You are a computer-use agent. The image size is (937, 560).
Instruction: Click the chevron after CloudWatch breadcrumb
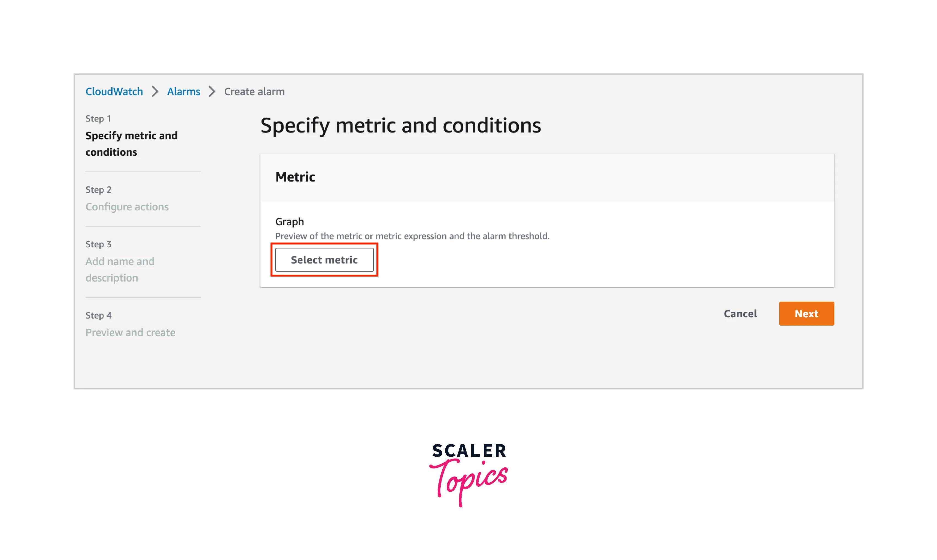point(155,91)
